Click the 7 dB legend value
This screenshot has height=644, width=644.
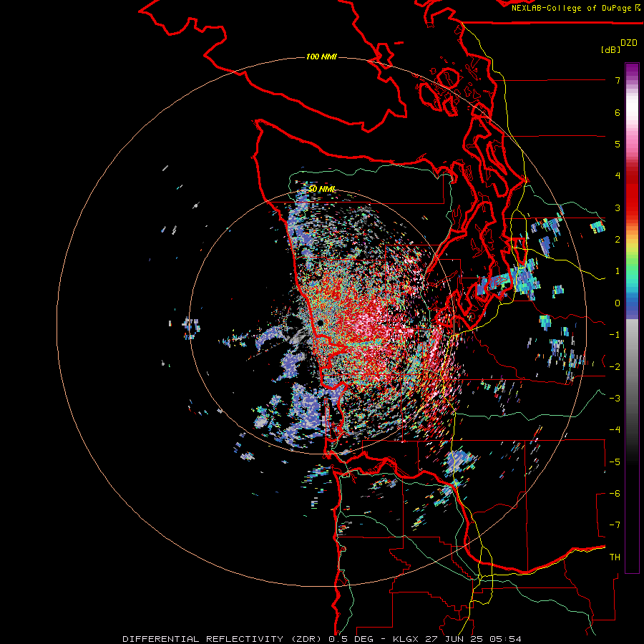tap(618, 80)
